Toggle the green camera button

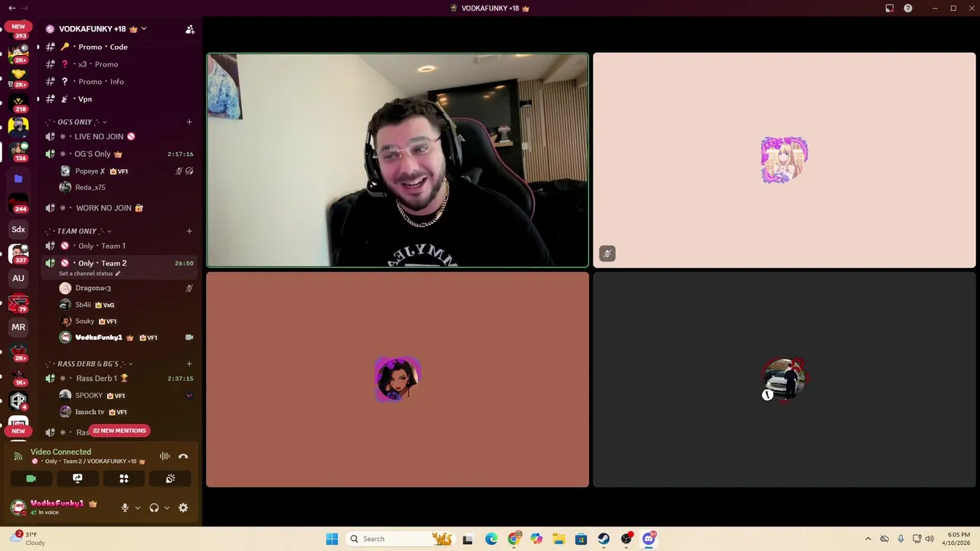tap(31, 478)
